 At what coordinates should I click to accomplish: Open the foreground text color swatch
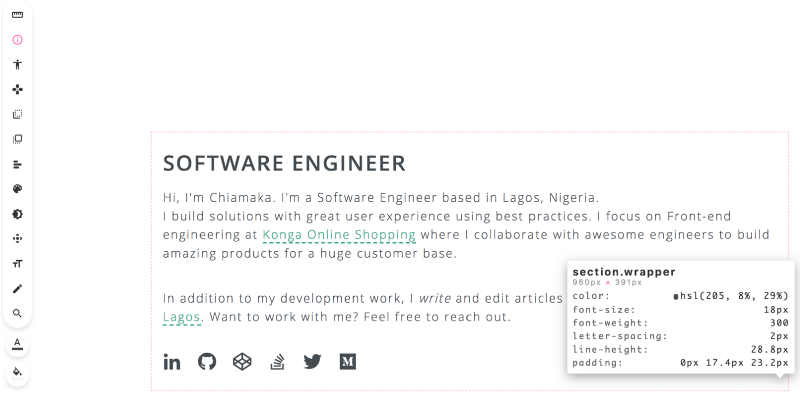tap(17, 343)
